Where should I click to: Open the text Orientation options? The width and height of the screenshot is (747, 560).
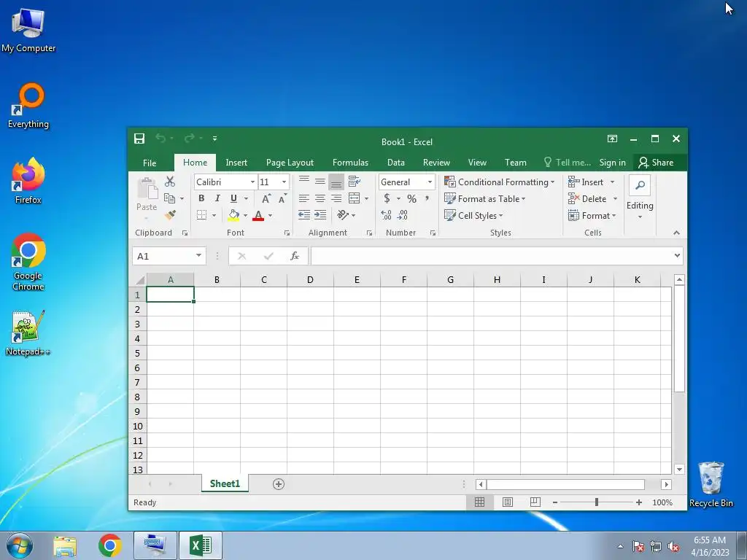(343, 215)
